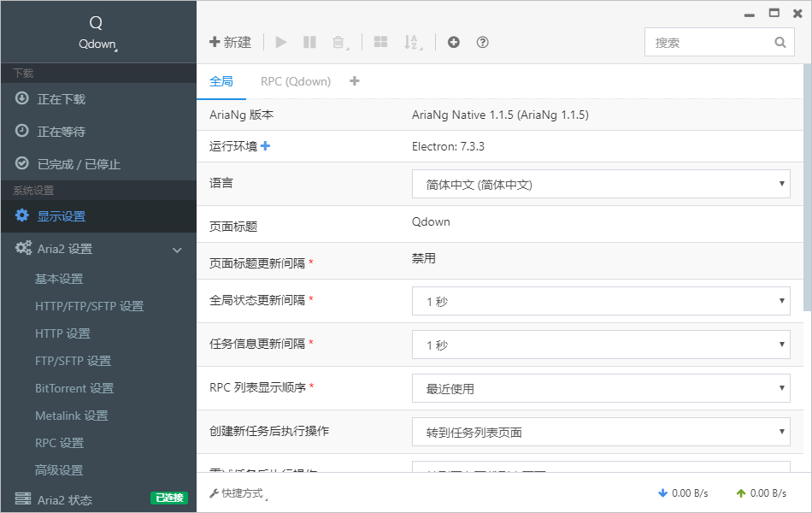Click the plus icon to add RPC tab
Viewport: 812px width, 513px height.
click(x=355, y=81)
